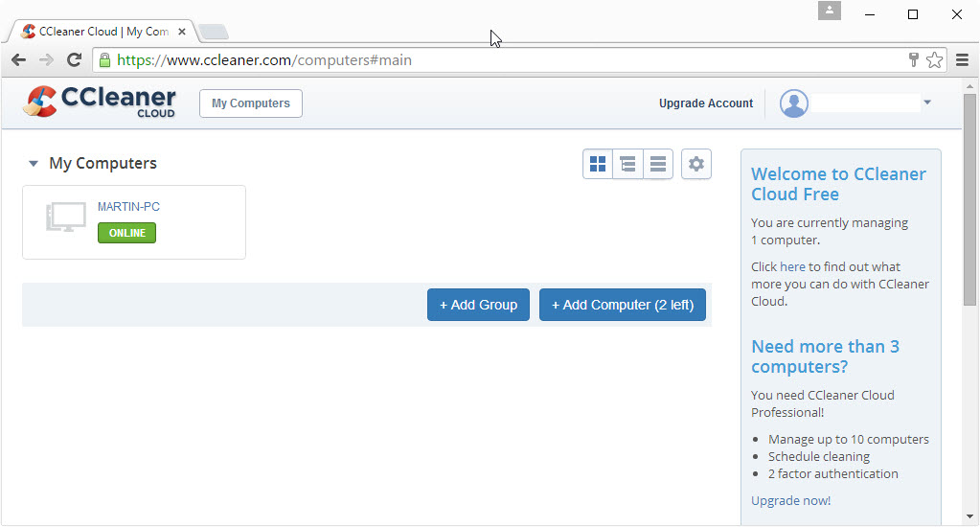The width and height of the screenshot is (980, 527).
Task: Open the Chrome hamburger menu
Action: click(x=963, y=60)
